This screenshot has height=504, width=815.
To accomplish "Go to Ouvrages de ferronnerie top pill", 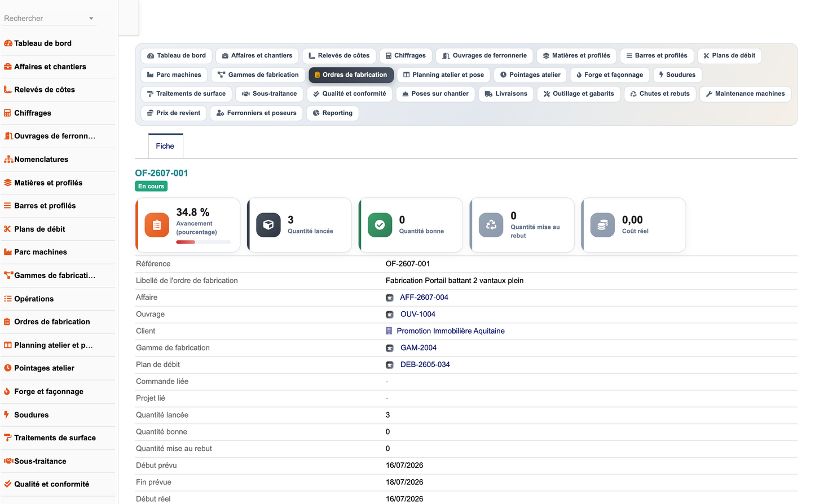I will tap(484, 56).
